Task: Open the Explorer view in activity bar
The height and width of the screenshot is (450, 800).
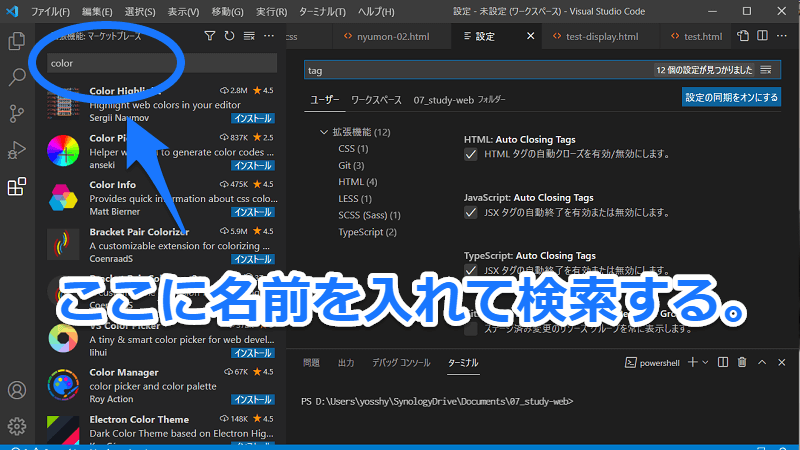Action: 17,41
